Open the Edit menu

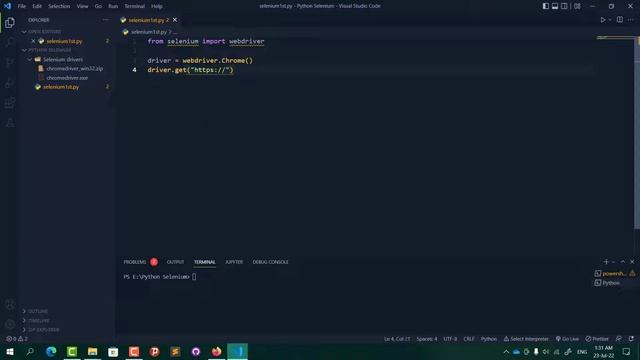(37, 6)
